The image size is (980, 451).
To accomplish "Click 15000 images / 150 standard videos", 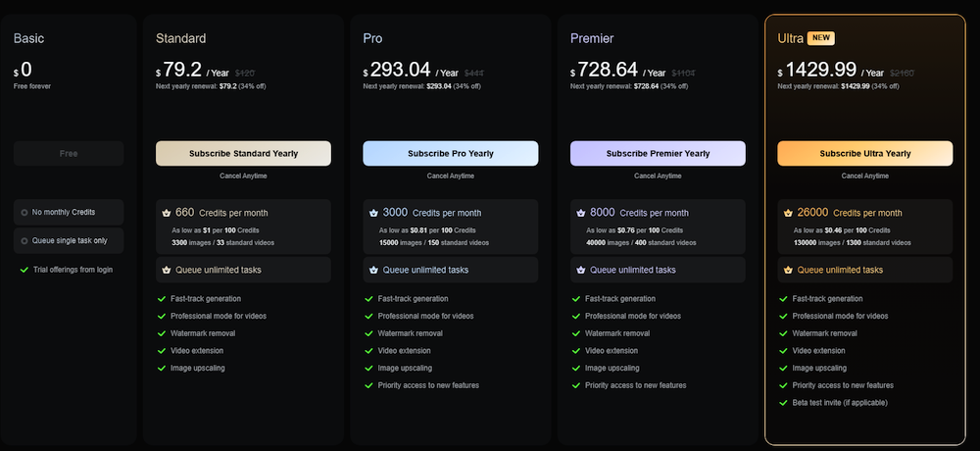I will [x=434, y=243].
